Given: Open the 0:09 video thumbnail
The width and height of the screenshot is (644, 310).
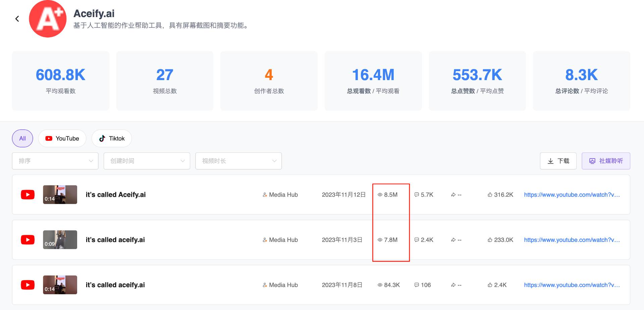Looking at the screenshot, I should (60, 240).
